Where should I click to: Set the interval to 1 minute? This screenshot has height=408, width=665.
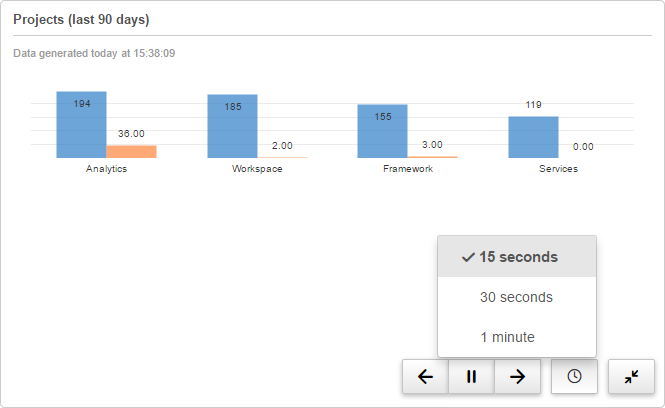pyautogui.click(x=517, y=337)
